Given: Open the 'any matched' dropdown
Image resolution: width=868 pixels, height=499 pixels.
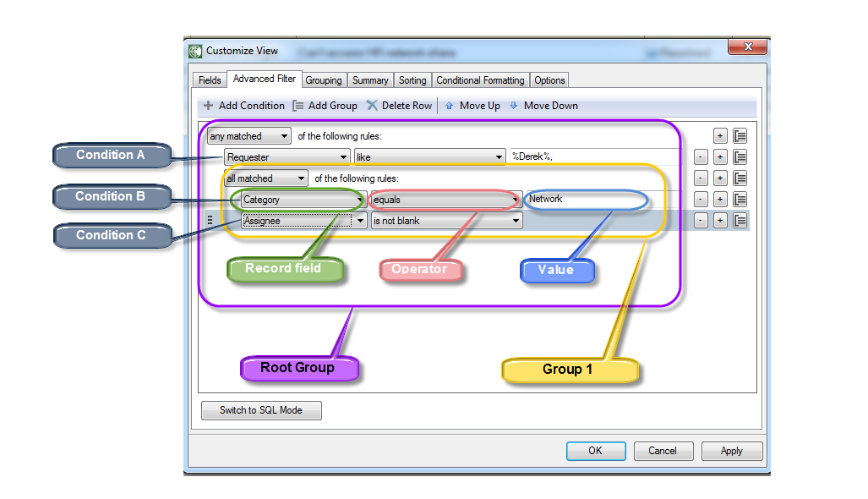Looking at the screenshot, I should click(x=248, y=135).
